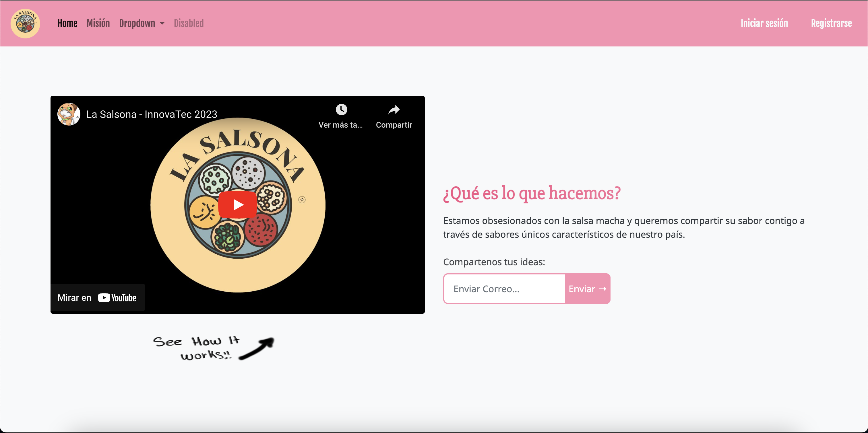The width and height of the screenshot is (868, 433).
Task: Open the Dropdown caret arrow
Action: point(162,24)
